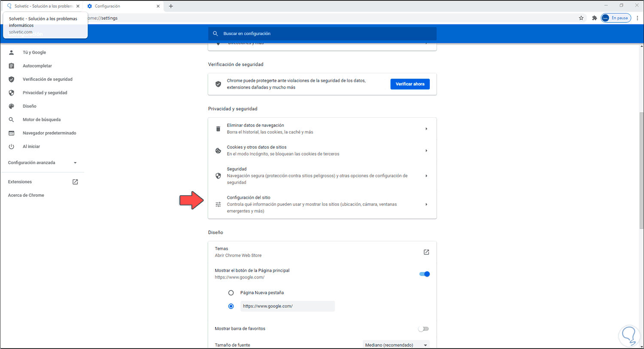The image size is (644, 349).
Task: Open Chrome Web Store themes link icon
Action: 426,252
